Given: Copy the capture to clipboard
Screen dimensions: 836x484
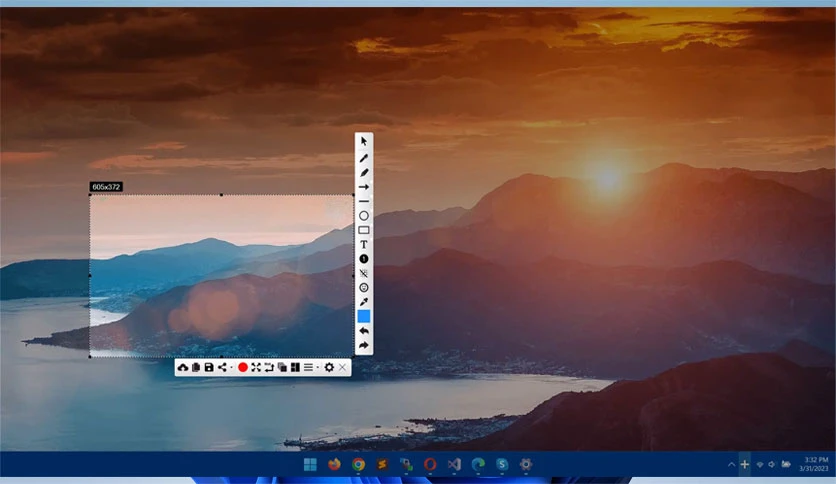Looking at the screenshot, I should coord(196,367).
